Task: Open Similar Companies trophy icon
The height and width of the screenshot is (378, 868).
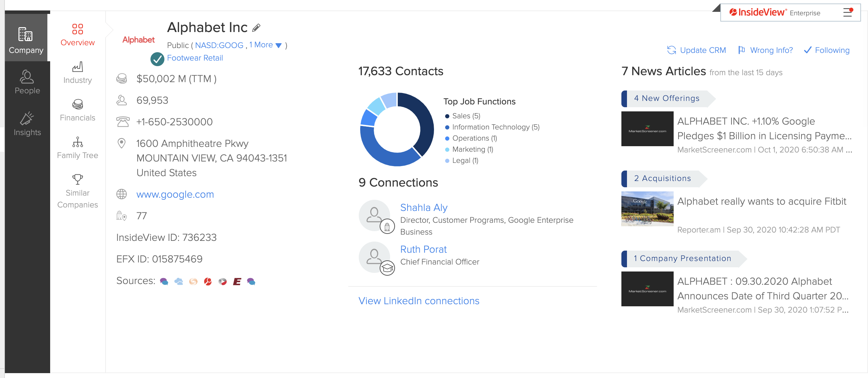Action: [77, 180]
